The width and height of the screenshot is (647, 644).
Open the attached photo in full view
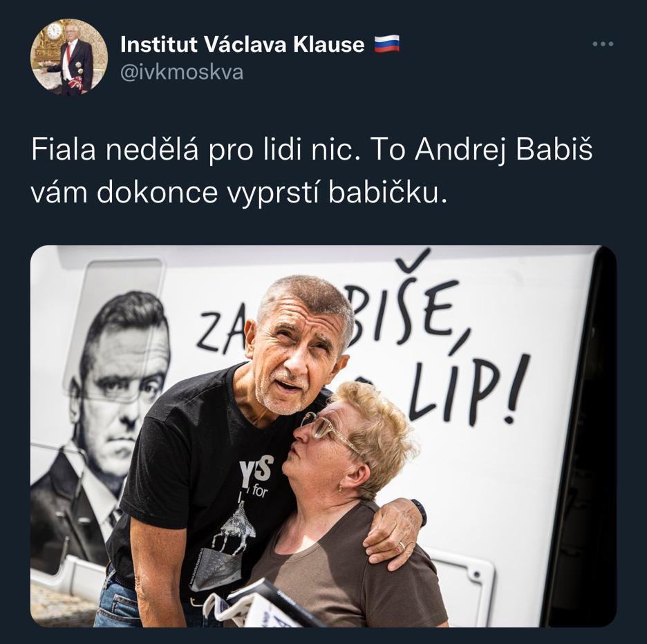(x=323, y=436)
